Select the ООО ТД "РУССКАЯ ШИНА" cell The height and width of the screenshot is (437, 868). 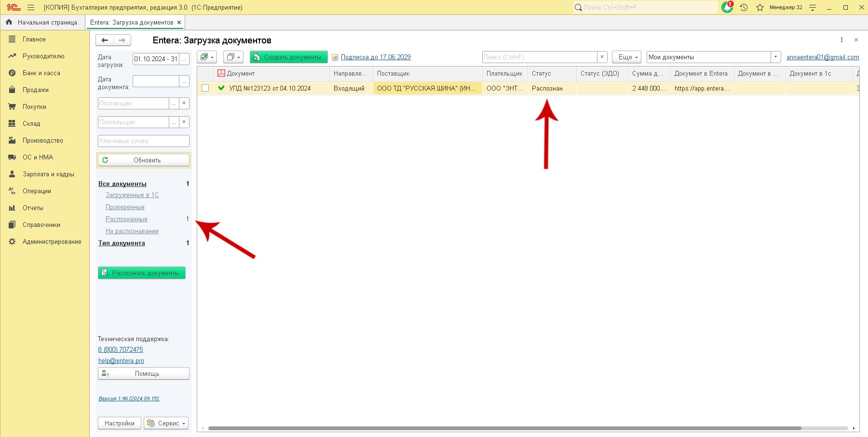pyautogui.click(x=427, y=88)
